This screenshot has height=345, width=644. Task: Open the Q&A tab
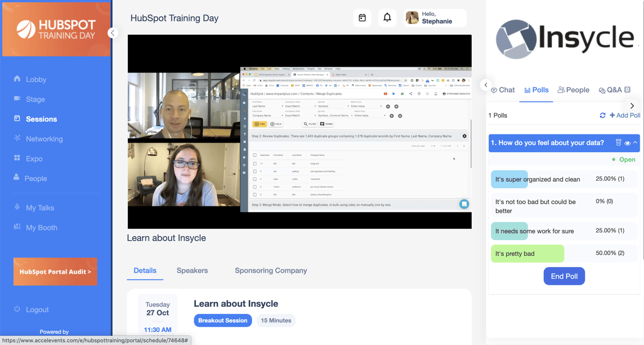(x=614, y=90)
